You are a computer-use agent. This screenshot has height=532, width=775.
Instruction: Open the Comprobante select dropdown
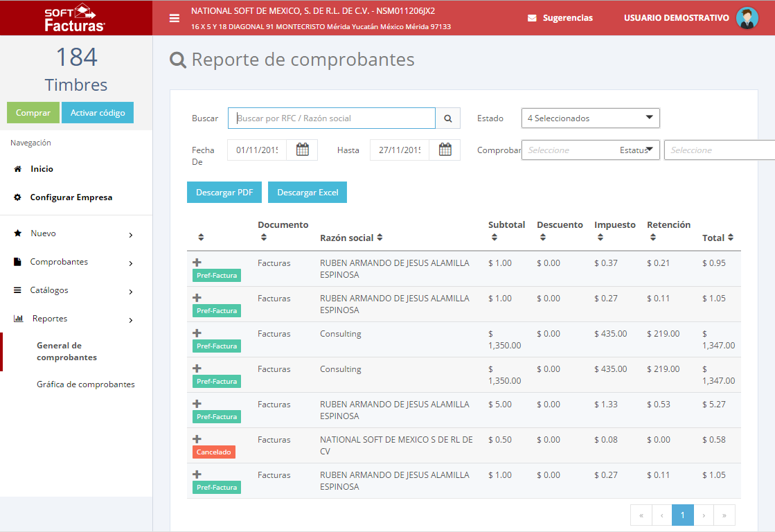click(x=590, y=150)
